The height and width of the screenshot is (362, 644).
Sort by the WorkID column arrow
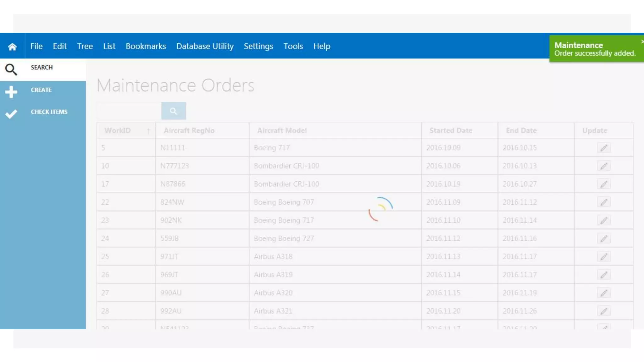coord(148,131)
